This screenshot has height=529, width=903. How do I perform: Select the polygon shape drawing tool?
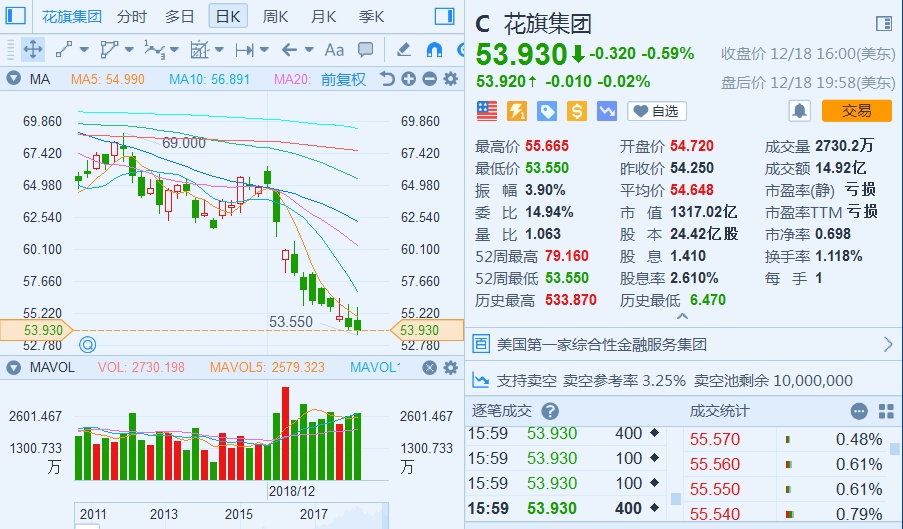(x=109, y=50)
